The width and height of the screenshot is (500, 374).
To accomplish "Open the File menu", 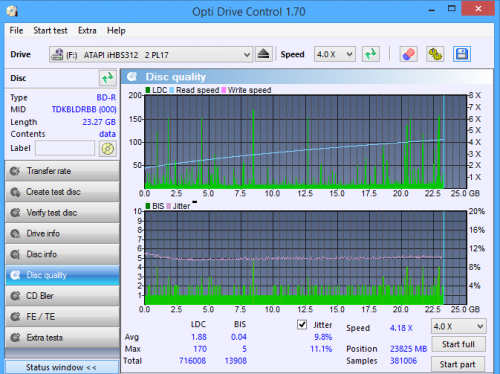I will coord(16,31).
